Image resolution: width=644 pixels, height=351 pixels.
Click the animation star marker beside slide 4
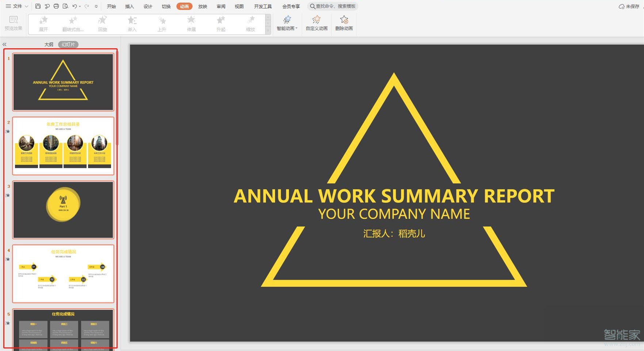[8, 259]
